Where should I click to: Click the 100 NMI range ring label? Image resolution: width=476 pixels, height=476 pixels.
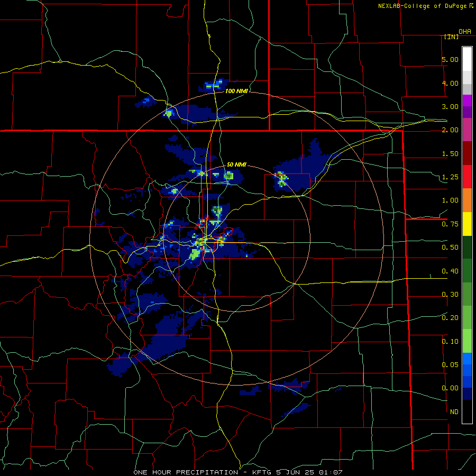pos(236,91)
